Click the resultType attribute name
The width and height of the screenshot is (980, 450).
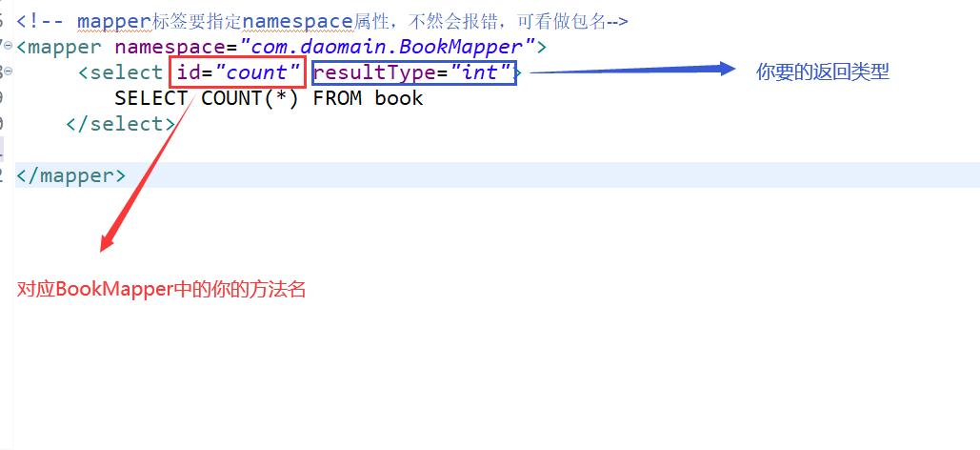coord(374,73)
